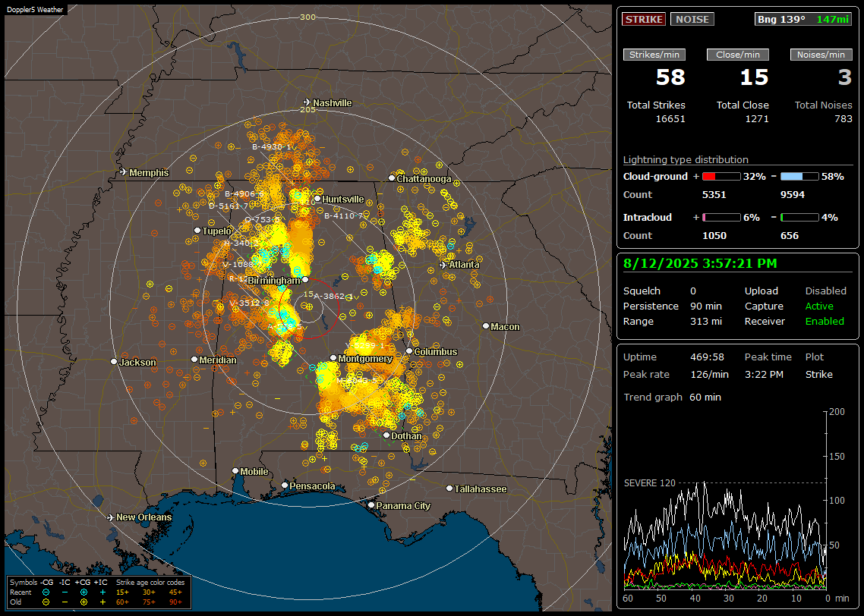Click the Receiver status Enabled
Image resolution: width=864 pixels, height=616 pixels.
pos(825,321)
